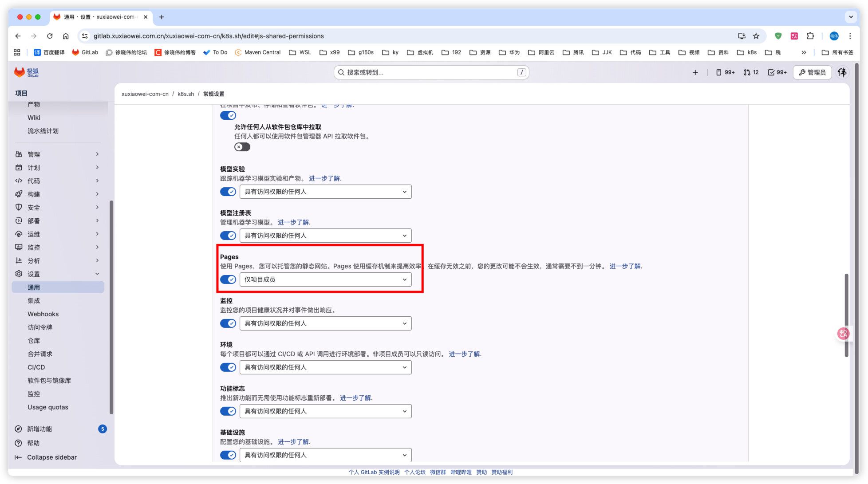This screenshot has height=484, width=868.
Task: Open the 监控 access level dropdown
Action: point(325,323)
